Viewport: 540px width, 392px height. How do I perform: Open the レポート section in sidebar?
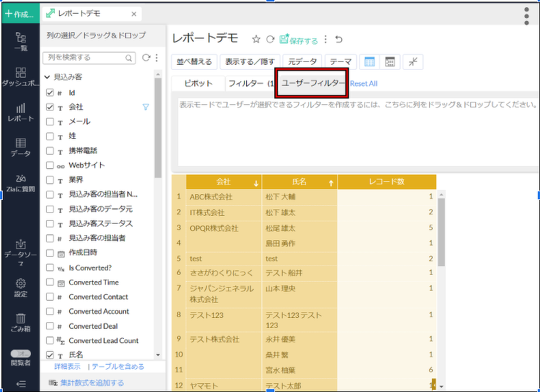20,111
